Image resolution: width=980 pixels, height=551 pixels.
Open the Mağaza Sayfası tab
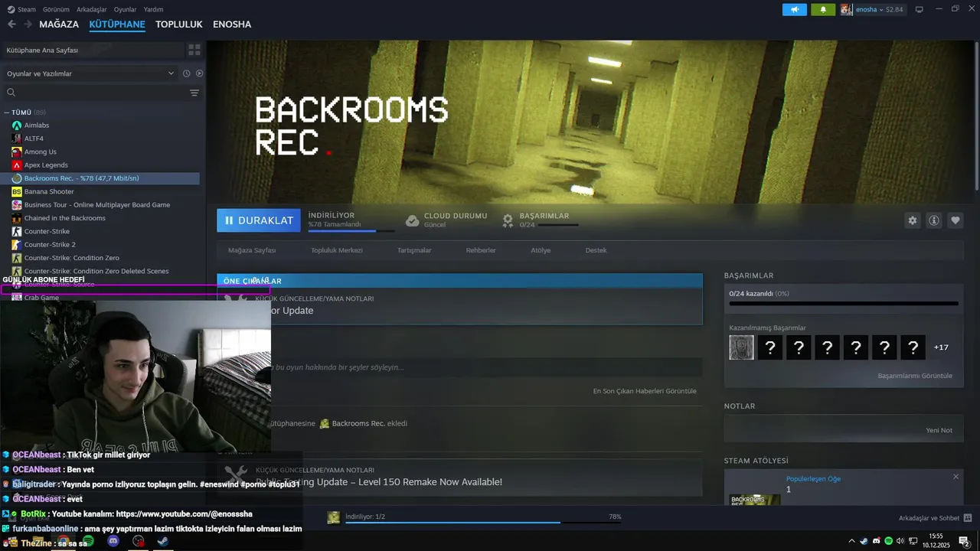pos(252,250)
